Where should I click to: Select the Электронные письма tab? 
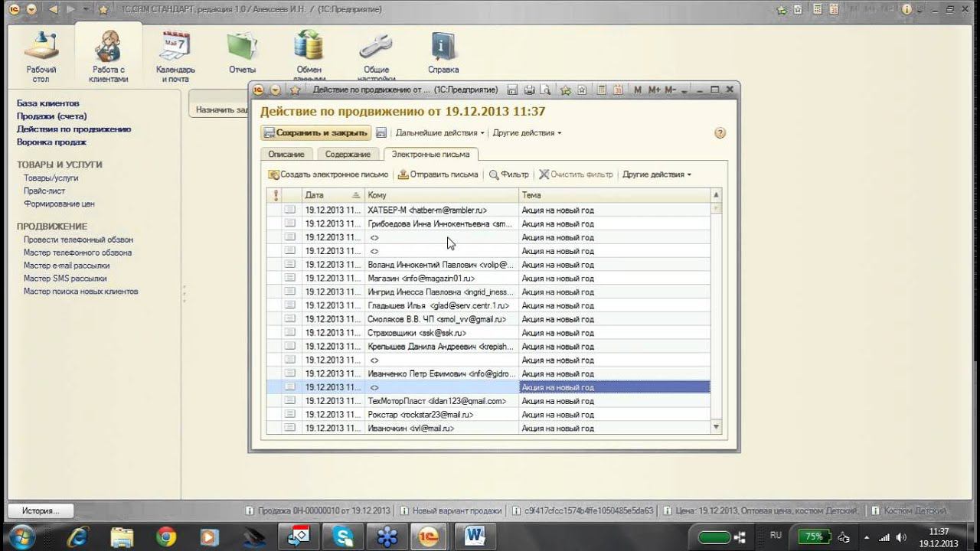431,154
